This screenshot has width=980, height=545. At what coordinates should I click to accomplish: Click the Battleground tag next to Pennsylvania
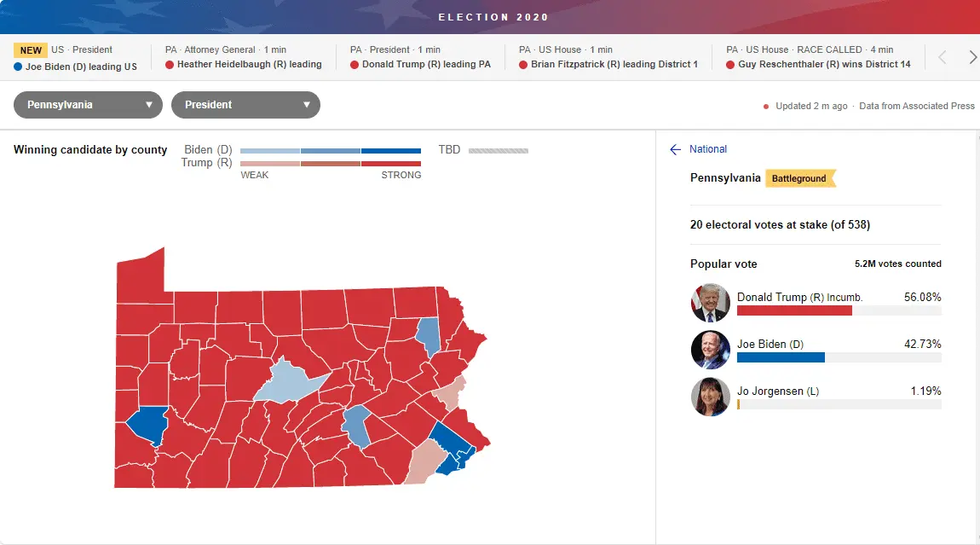[799, 178]
